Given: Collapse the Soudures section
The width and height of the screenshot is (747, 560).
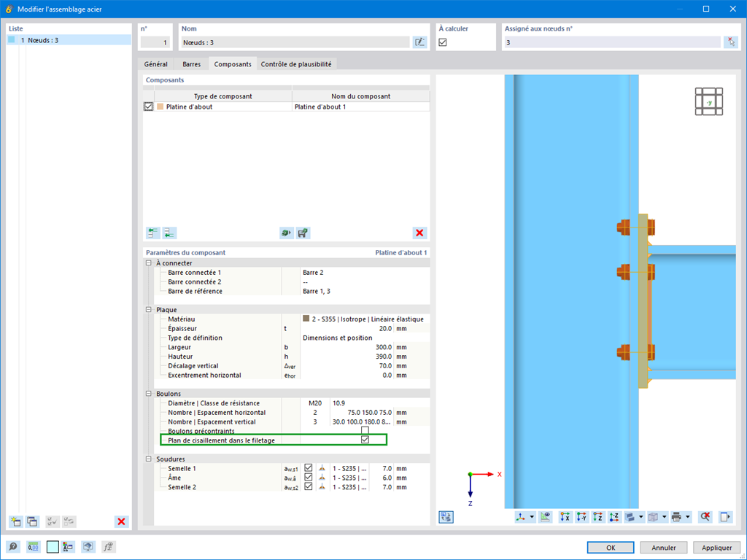Looking at the screenshot, I should tap(149, 459).
